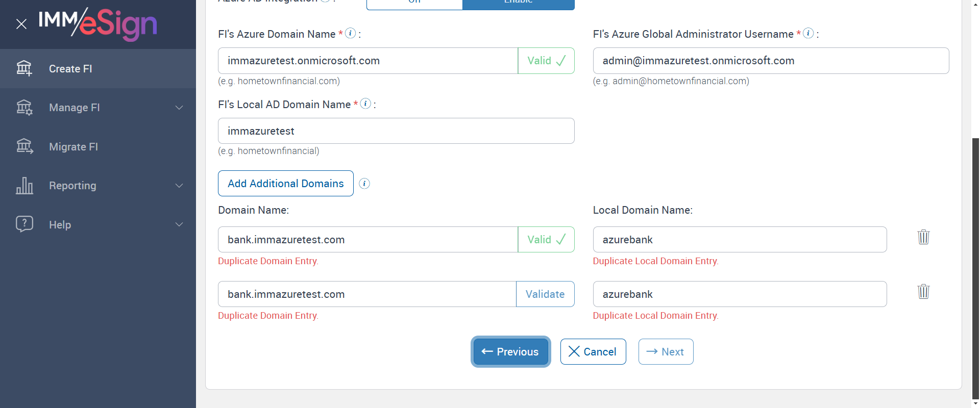Open the Create FI page
Image resolution: width=980 pixels, height=408 pixels.
click(70, 69)
